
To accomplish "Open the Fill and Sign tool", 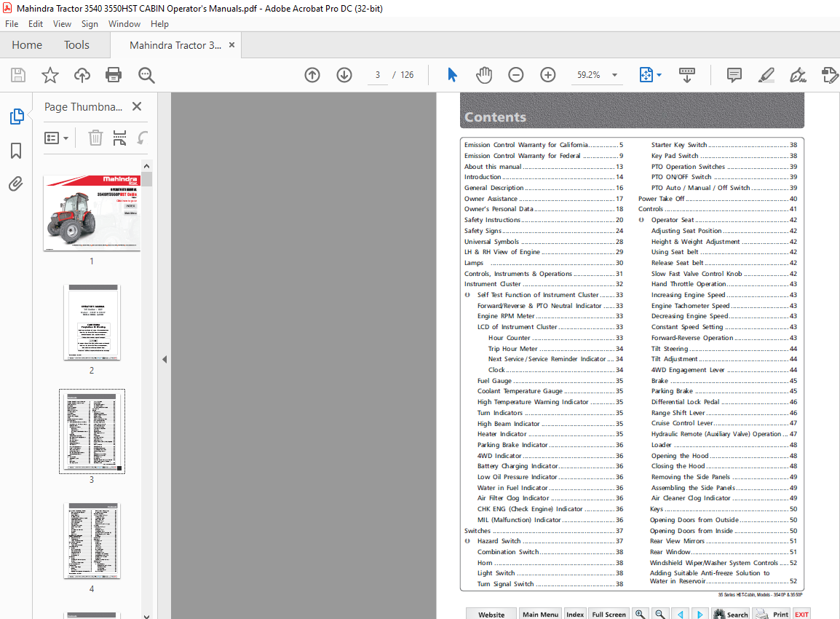I will point(799,75).
